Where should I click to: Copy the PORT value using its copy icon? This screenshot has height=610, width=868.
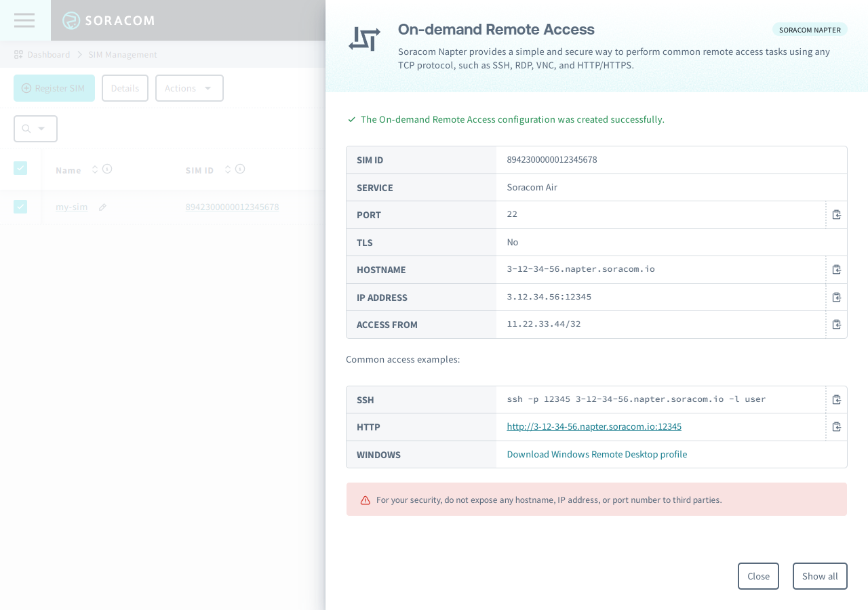(836, 214)
